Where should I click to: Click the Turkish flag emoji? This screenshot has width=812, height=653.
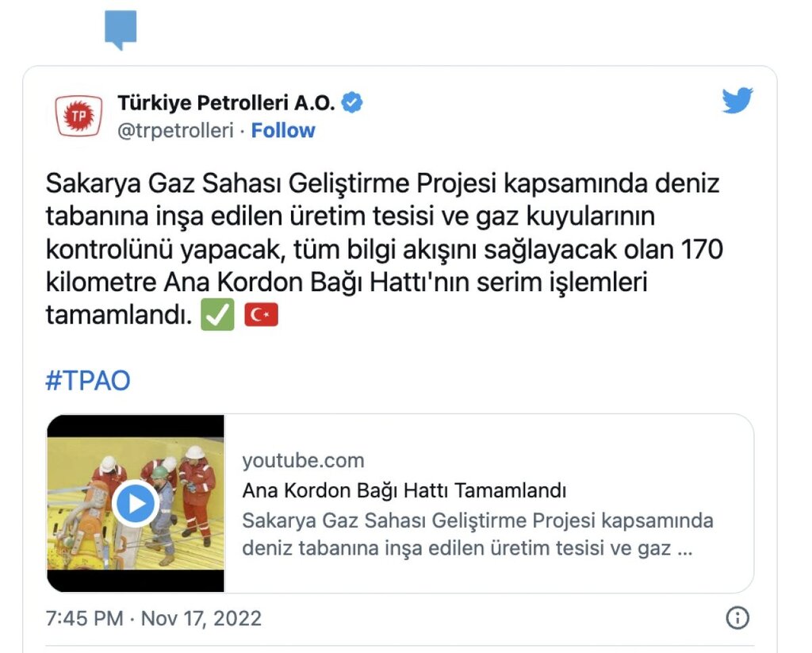[x=262, y=314]
